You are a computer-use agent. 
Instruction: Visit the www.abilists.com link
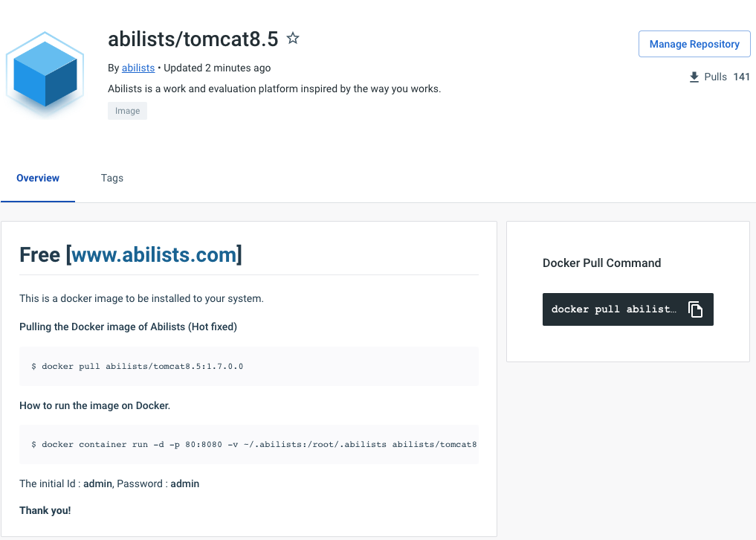[155, 254]
